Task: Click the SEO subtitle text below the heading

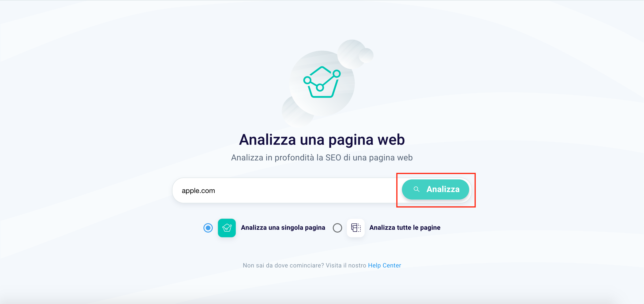Action: click(322, 158)
